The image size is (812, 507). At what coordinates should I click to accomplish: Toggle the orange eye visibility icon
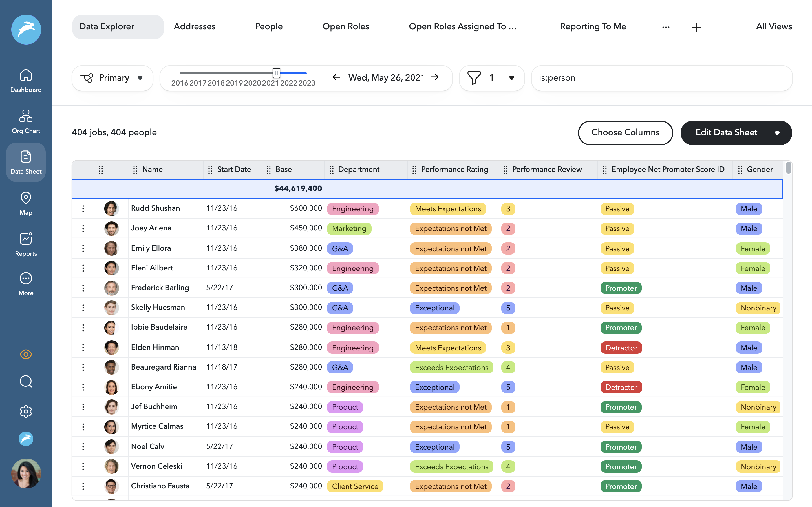tap(26, 354)
